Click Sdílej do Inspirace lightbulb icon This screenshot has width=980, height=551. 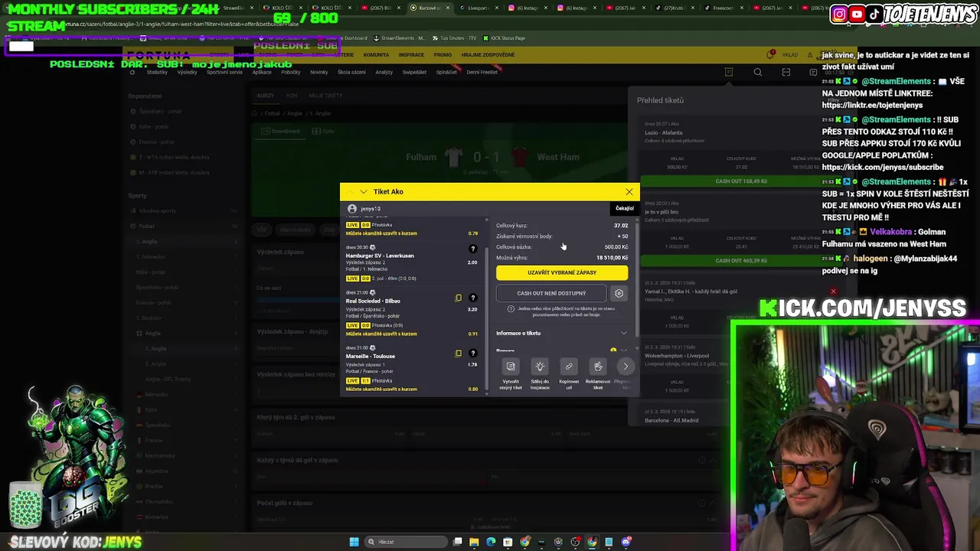coord(540,367)
